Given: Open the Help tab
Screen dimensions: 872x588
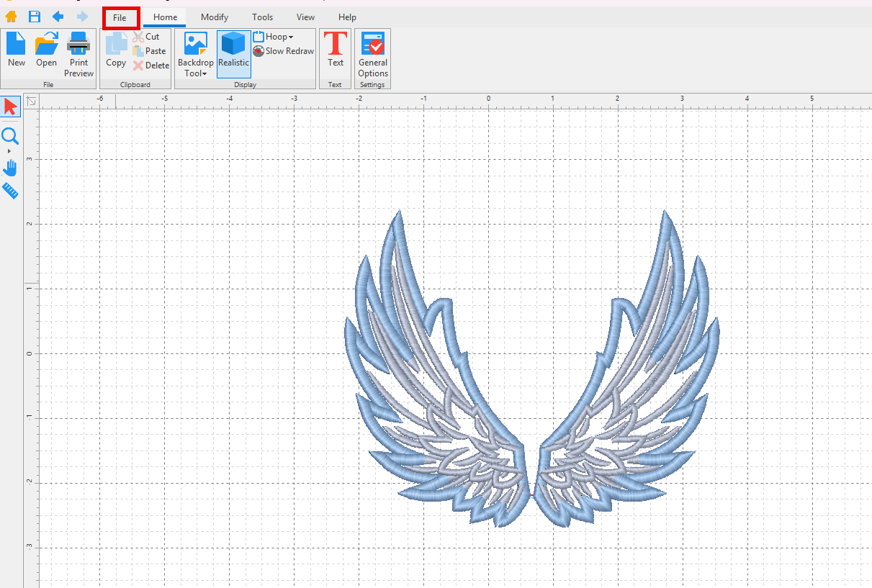Looking at the screenshot, I should [x=348, y=17].
